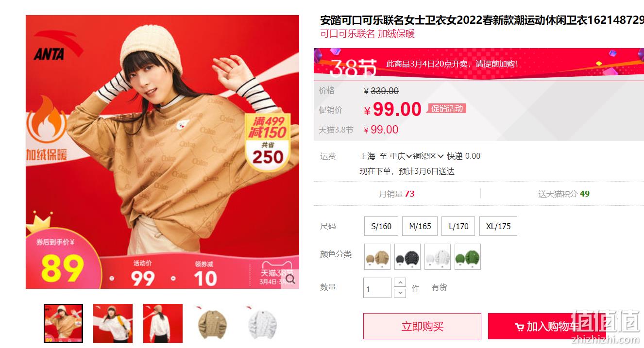Click the quantity input field
Viewport: 644px width, 348px height.
377,288
